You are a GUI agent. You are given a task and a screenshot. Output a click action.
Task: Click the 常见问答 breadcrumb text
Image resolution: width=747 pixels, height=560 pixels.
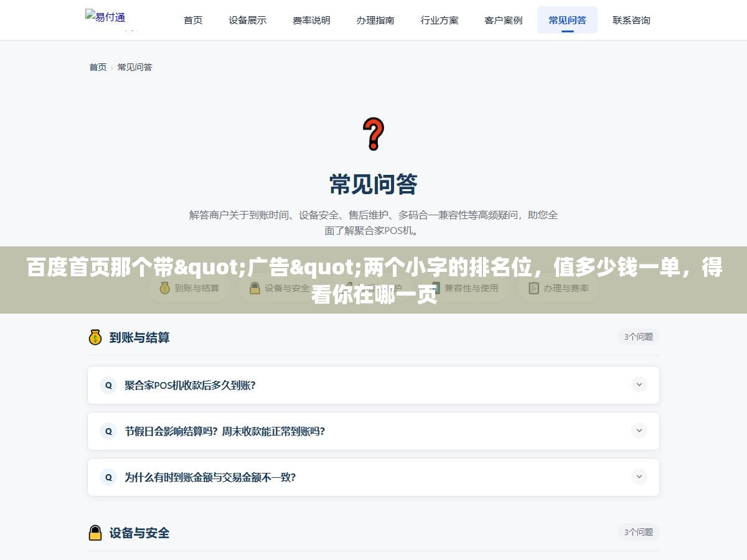[135, 67]
